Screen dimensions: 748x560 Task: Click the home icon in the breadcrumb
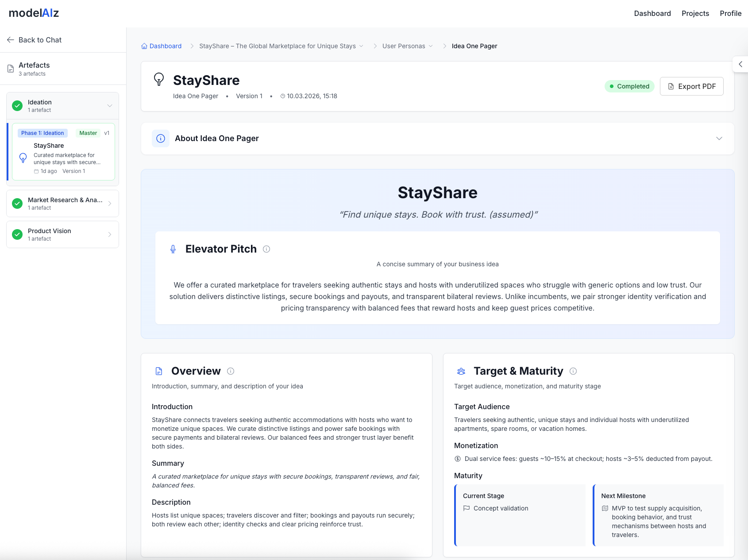[x=144, y=46]
